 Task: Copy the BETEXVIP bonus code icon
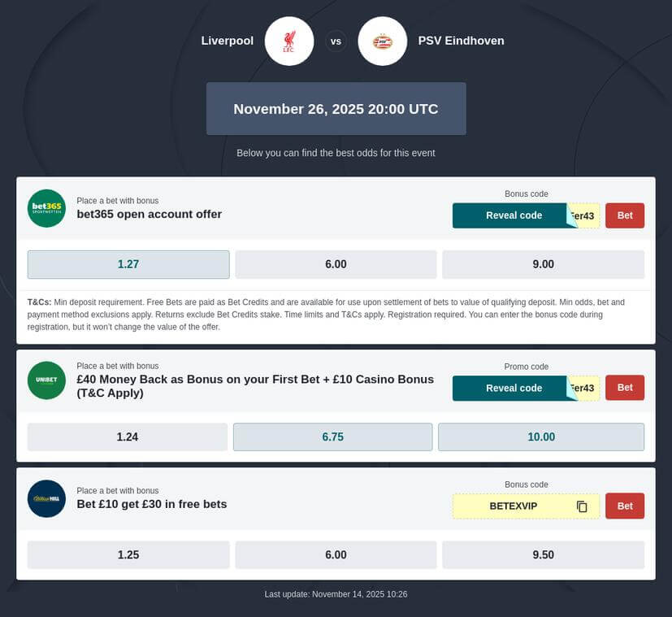tap(582, 506)
